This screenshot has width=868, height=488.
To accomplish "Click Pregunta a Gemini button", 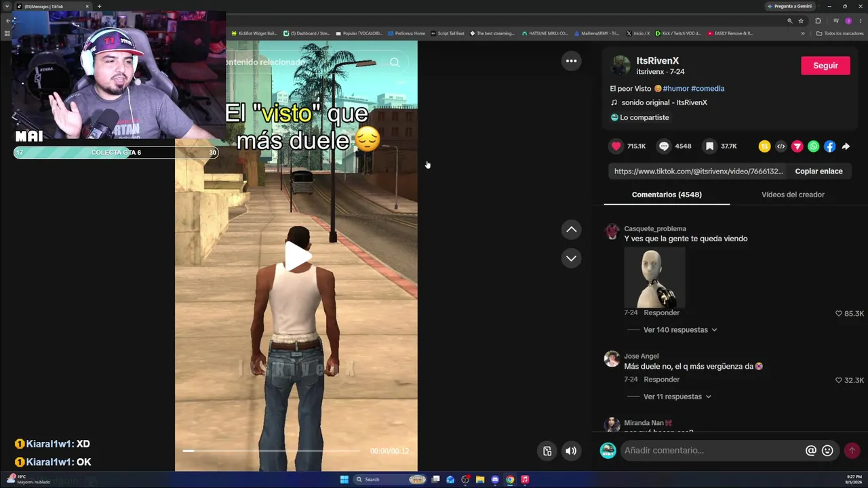I will tap(789, 6).
